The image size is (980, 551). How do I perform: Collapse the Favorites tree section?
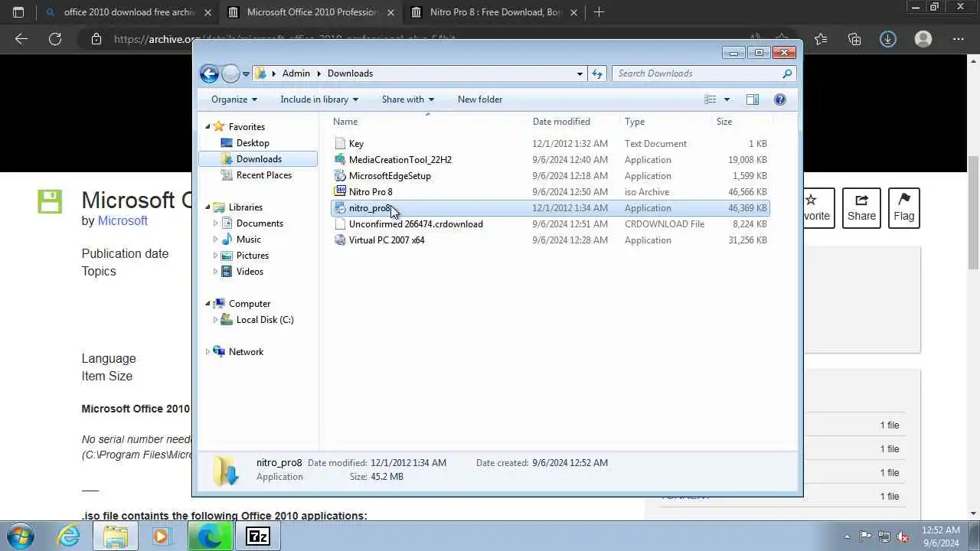click(207, 127)
